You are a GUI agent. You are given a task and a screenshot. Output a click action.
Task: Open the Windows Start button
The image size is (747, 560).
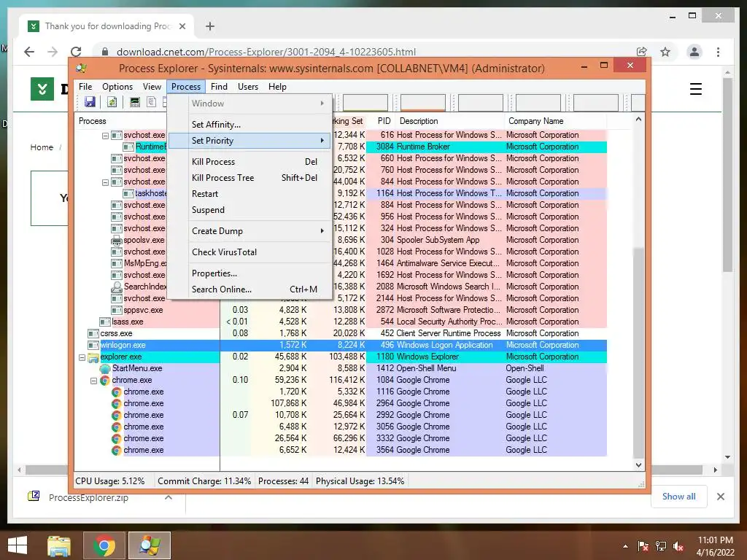(18, 545)
